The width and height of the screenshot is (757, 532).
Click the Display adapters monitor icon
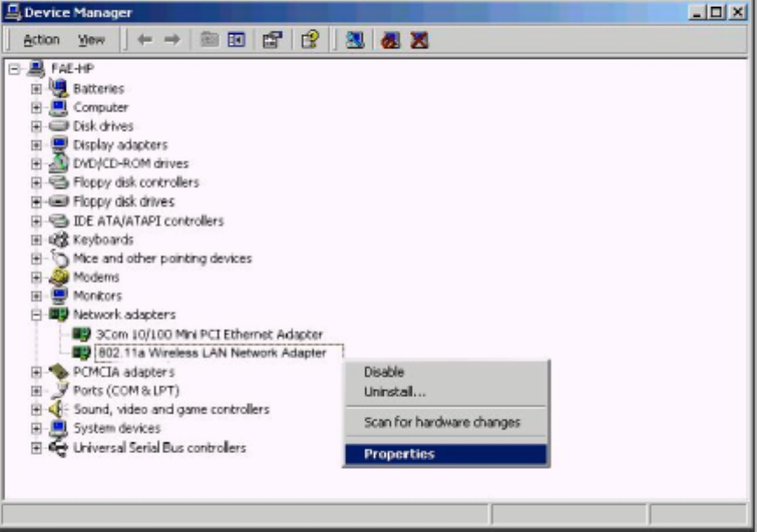pyautogui.click(x=59, y=145)
